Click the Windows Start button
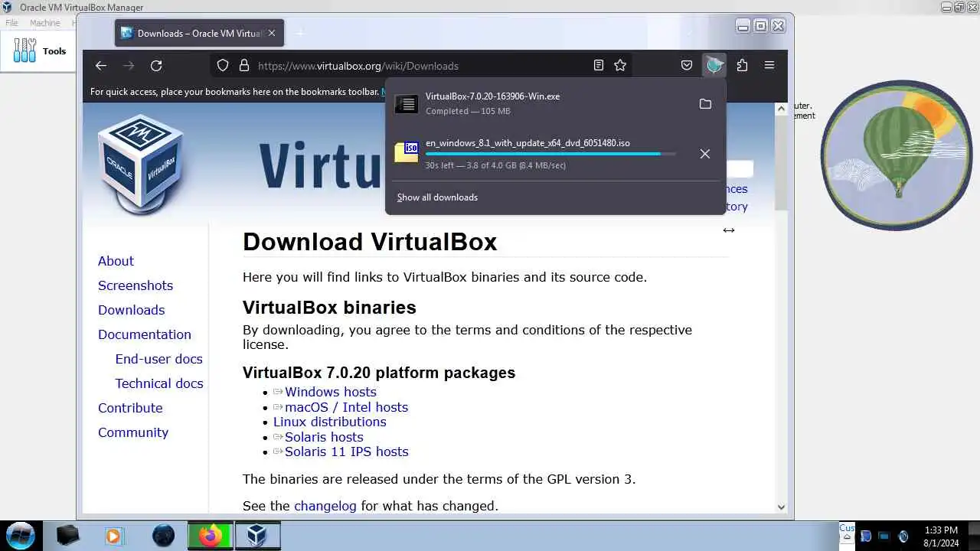Image resolution: width=980 pixels, height=551 pixels. click(21, 535)
